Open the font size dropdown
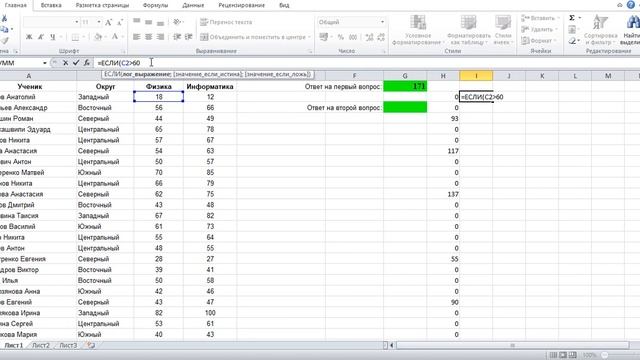The width and height of the screenshot is (640, 360). [x=99, y=22]
